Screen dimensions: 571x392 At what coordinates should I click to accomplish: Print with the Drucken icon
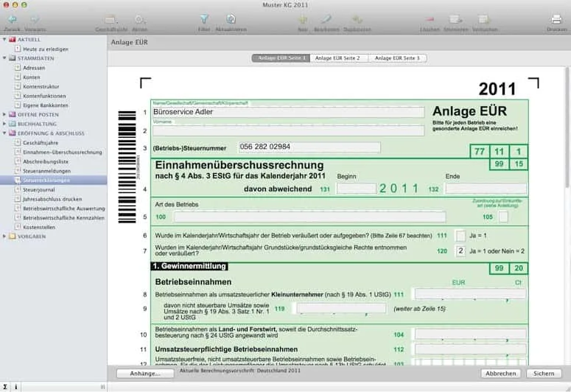click(556, 19)
